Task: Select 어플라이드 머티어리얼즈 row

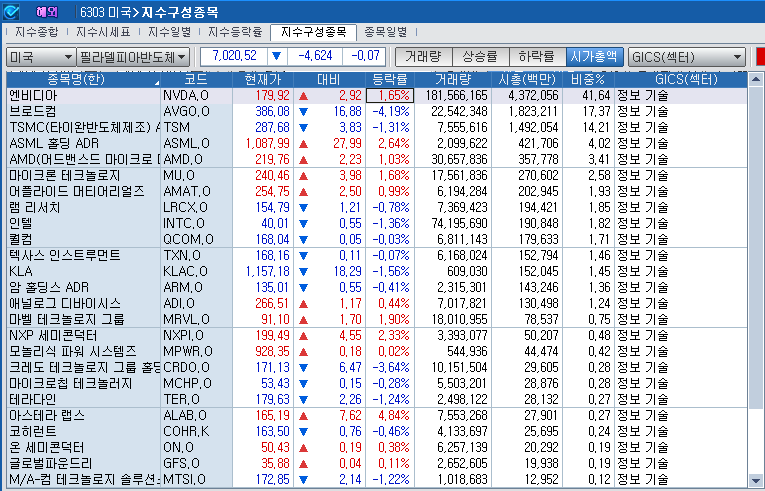Action: click(377, 192)
